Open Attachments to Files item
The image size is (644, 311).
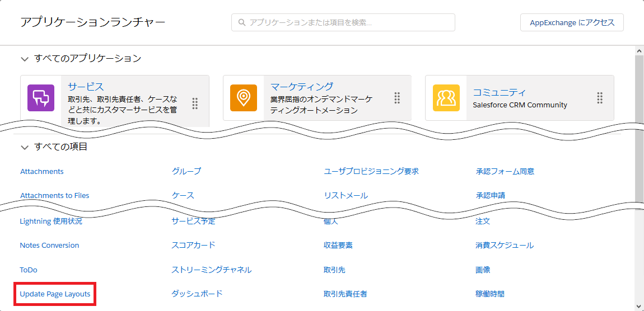coord(55,195)
